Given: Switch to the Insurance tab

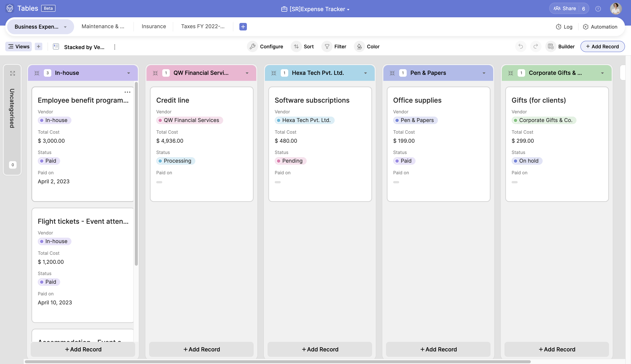Looking at the screenshot, I should 153,27.
